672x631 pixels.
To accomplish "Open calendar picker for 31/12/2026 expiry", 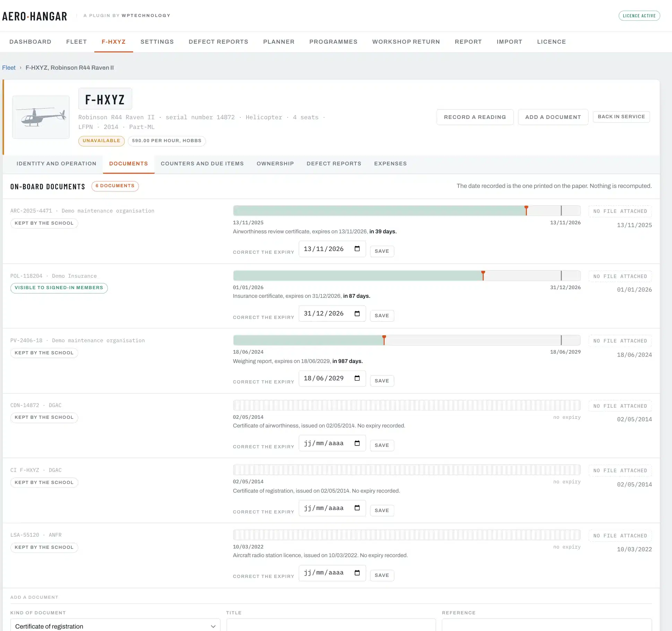I will click(x=357, y=313).
